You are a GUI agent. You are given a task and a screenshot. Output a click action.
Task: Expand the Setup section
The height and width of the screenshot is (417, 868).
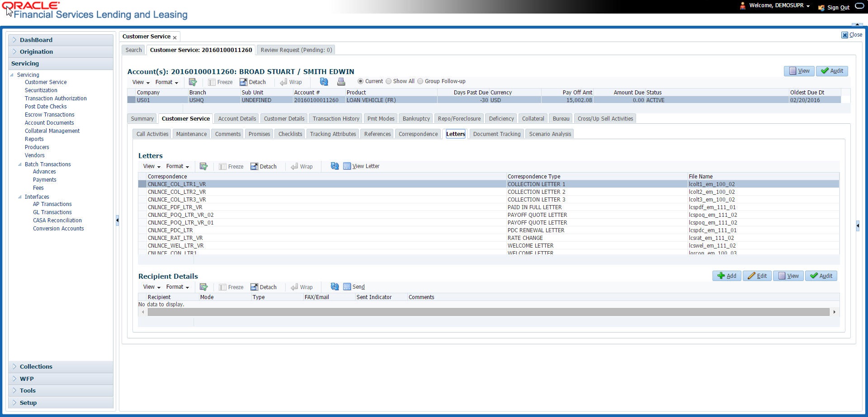(x=14, y=403)
